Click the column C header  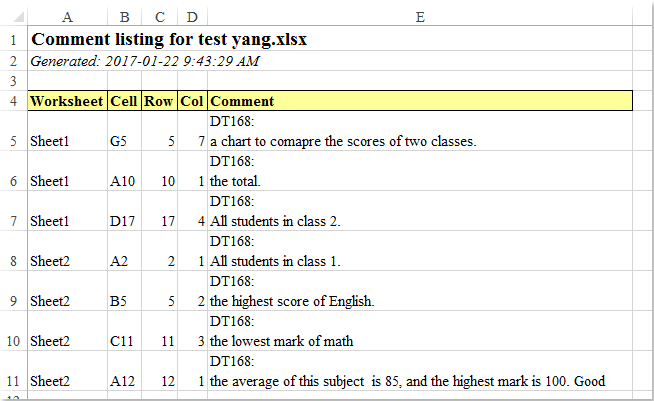click(160, 17)
